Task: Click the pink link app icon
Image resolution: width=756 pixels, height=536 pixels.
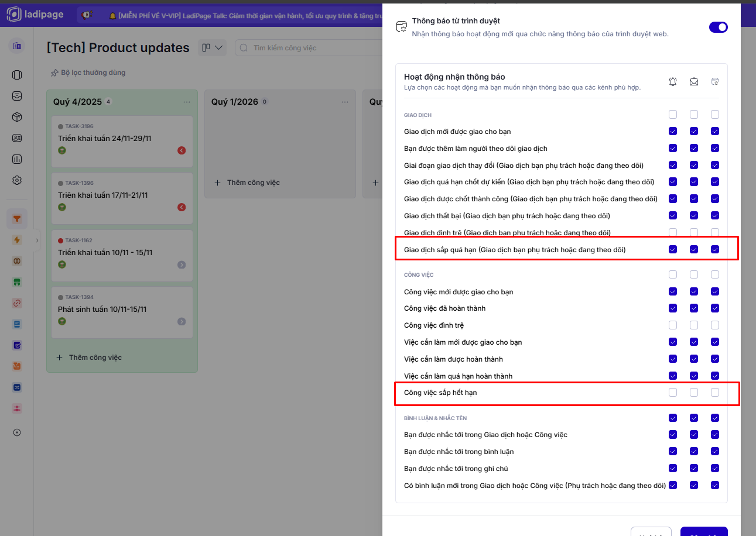Action: [17, 303]
